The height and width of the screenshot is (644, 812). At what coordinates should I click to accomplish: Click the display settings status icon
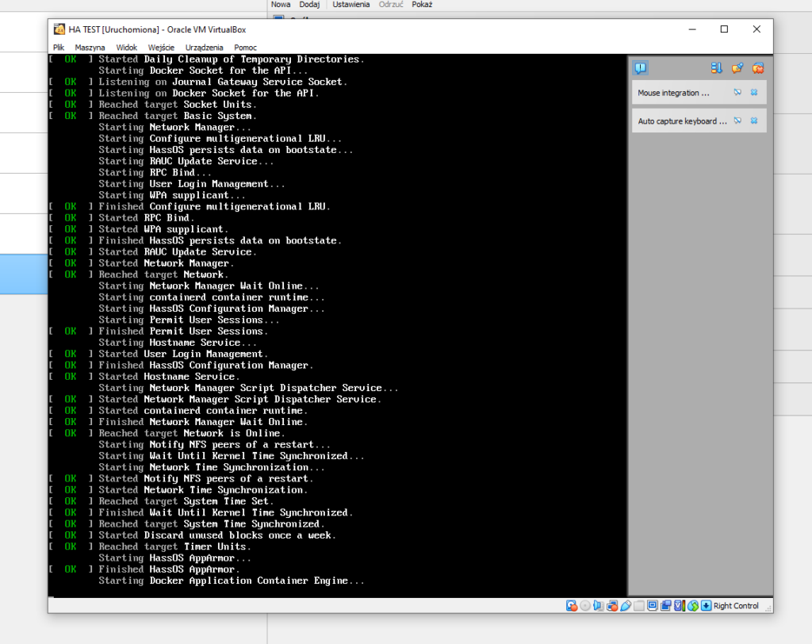click(653, 606)
